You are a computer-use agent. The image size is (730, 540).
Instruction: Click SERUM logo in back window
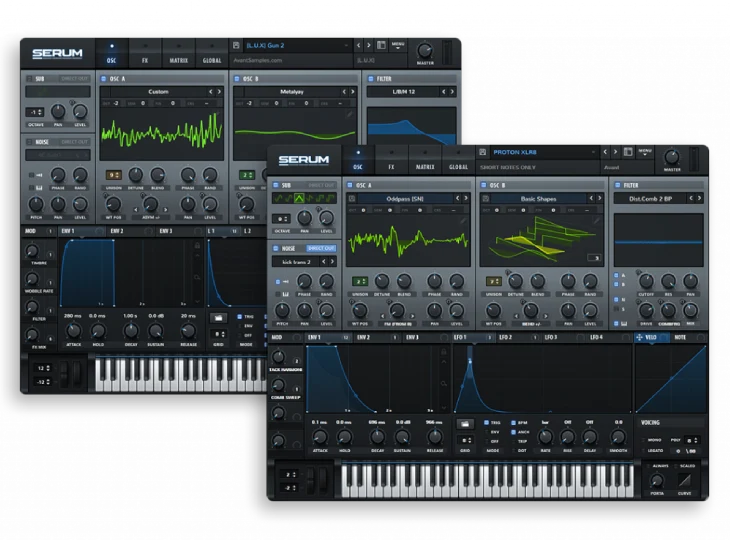[57, 54]
